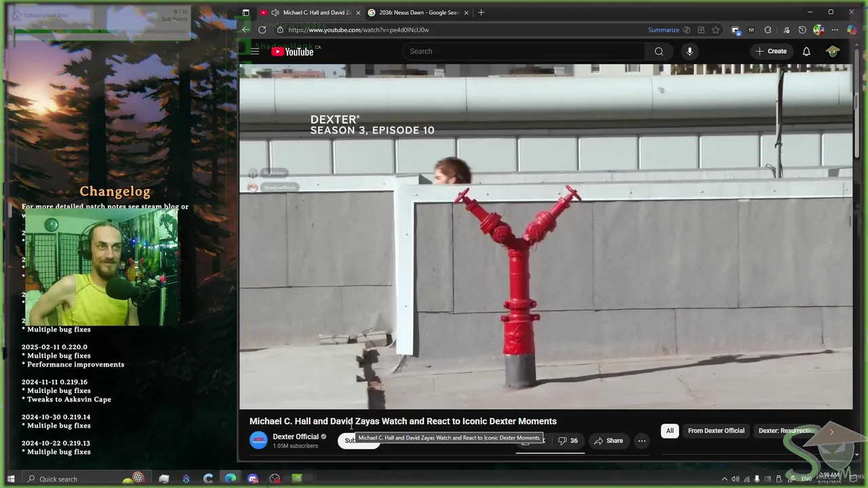Viewport: 868px width, 488px height.
Task: Open the YouTube notifications bell
Action: pos(806,52)
